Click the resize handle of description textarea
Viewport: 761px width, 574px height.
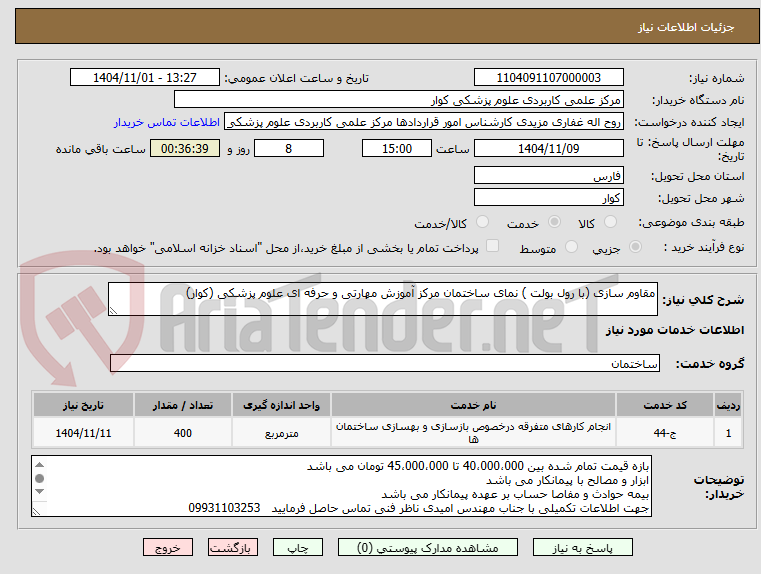113,311
